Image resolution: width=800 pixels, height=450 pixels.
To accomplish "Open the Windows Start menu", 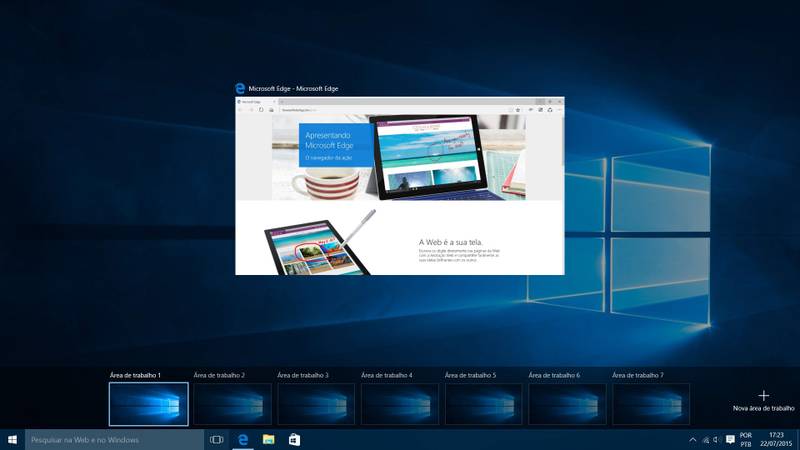I will pos(12,440).
